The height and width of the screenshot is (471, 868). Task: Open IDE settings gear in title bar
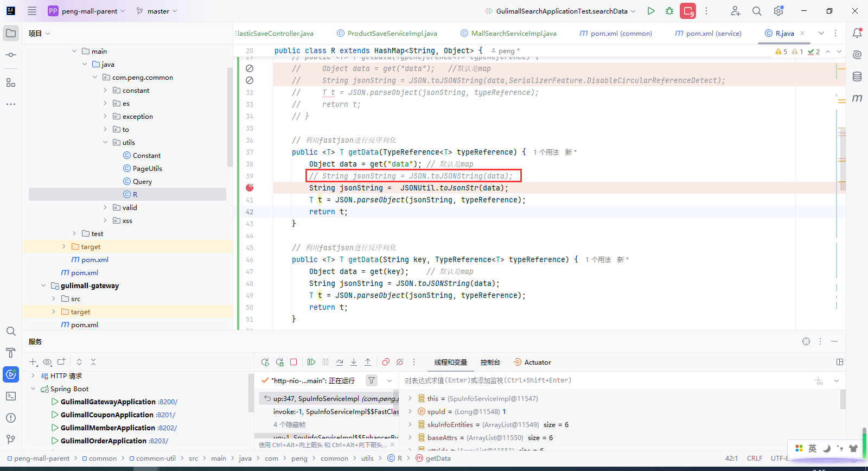pos(778,11)
